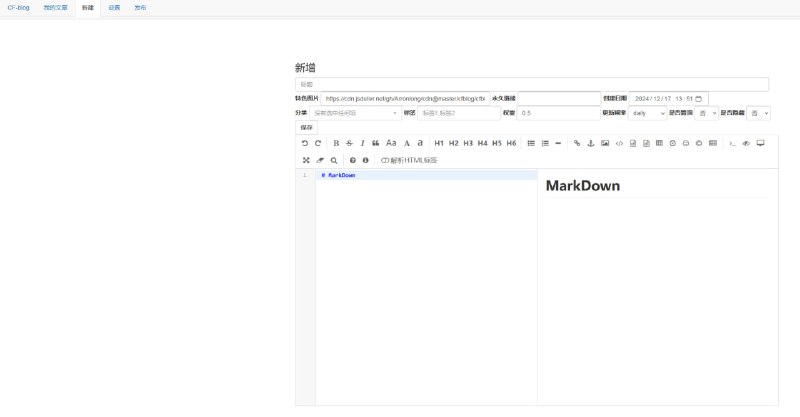The height and width of the screenshot is (417, 800).
Task: Insert an unordered list from toolbar
Action: [531, 143]
